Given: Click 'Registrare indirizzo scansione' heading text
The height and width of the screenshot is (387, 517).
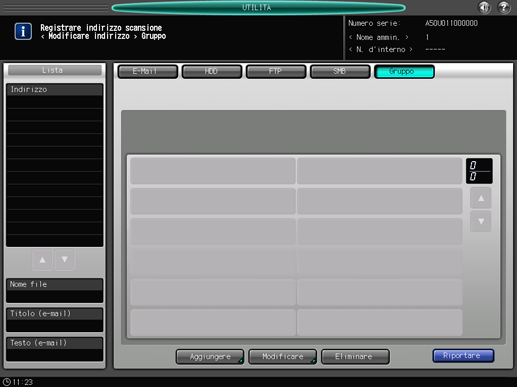Looking at the screenshot, I should pos(101,28).
